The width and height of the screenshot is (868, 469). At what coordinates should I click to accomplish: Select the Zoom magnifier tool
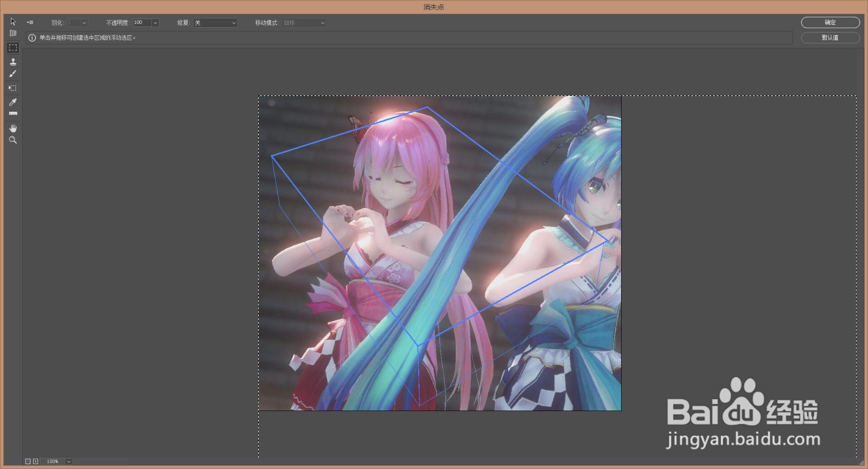click(13, 140)
